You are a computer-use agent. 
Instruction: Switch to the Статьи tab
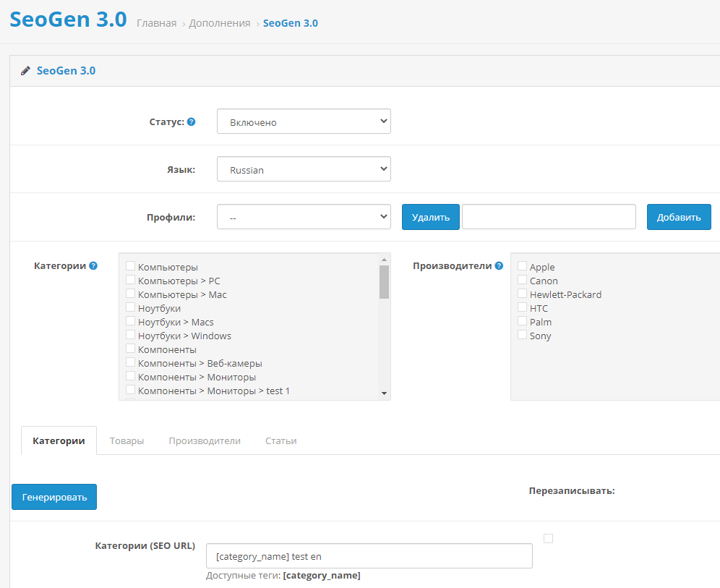tap(280, 440)
